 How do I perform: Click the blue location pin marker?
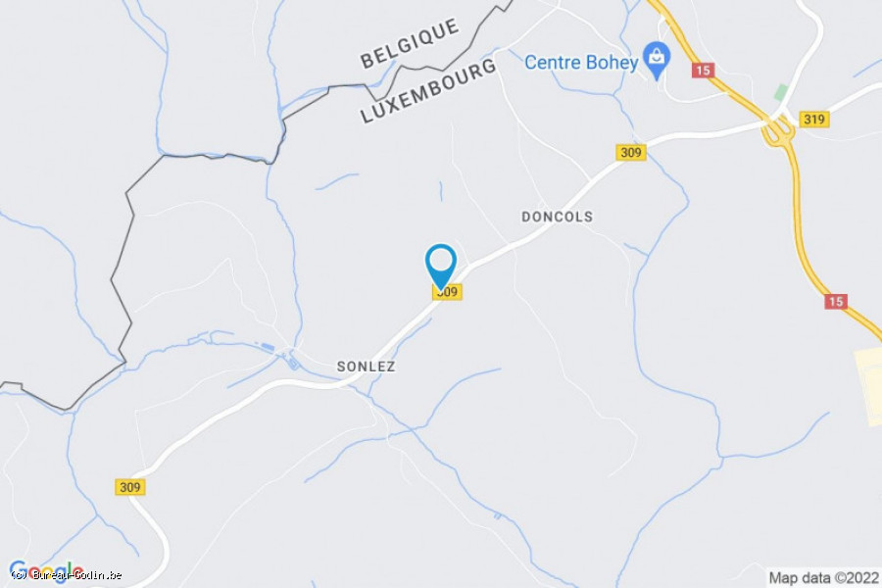440,266
